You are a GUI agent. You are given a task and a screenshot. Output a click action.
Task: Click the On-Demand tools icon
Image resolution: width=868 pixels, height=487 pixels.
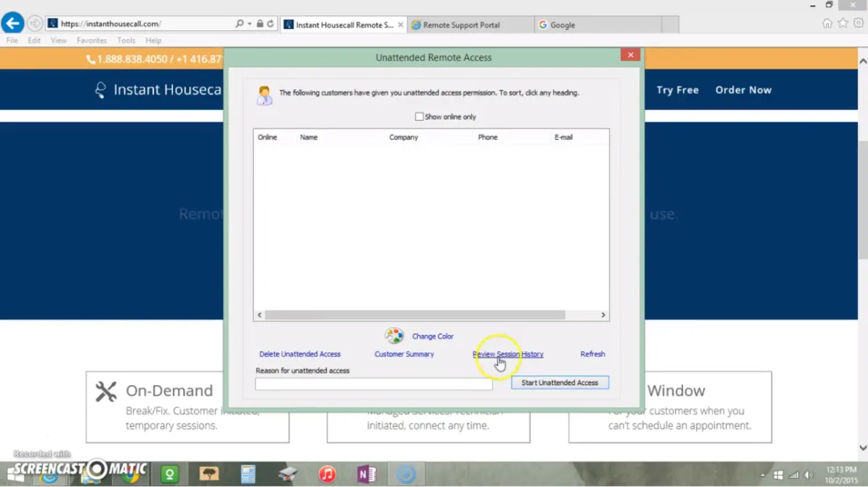point(106,391)
